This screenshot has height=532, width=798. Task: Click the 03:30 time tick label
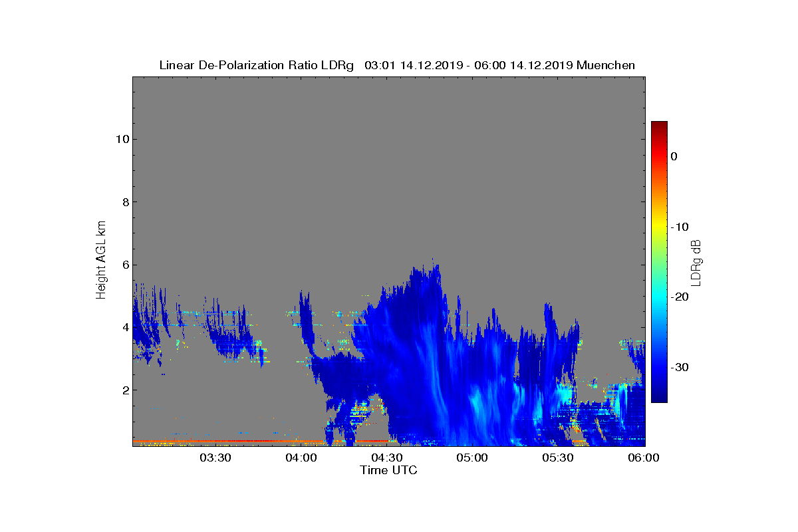[215, 458]
